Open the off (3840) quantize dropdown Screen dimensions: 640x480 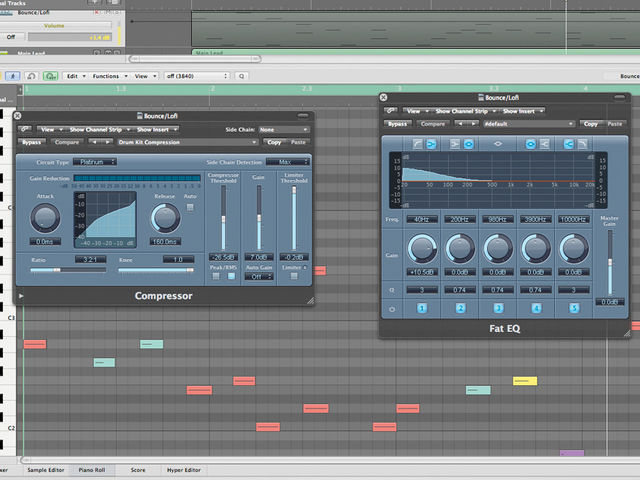point(197,76)
